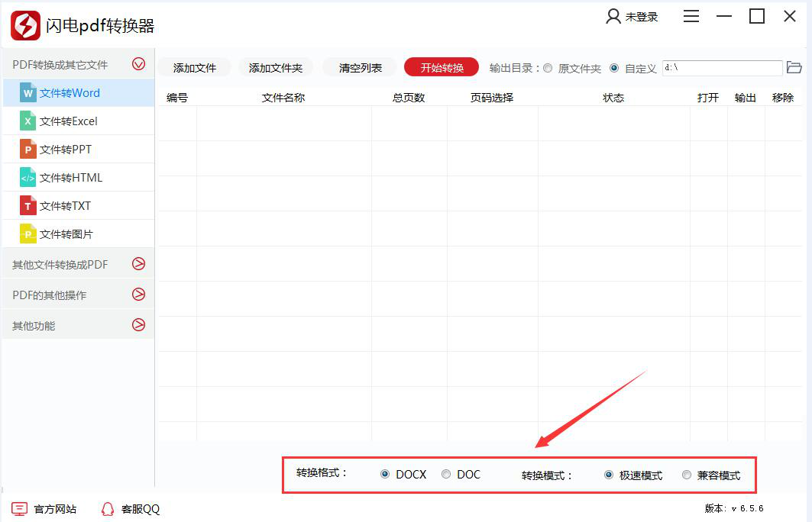This screenshot has width=812, height=522.
Task: Close the converter window
Action: coord(790,17)
